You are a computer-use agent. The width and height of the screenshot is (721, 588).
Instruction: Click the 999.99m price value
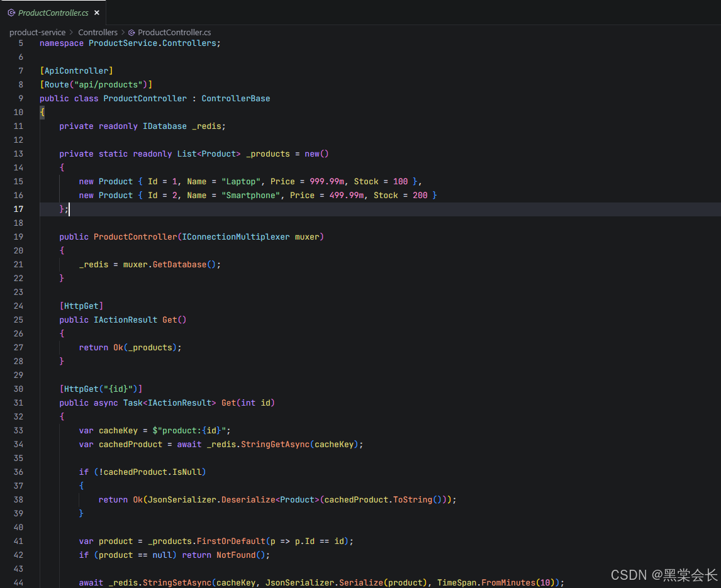coord(327,182)
